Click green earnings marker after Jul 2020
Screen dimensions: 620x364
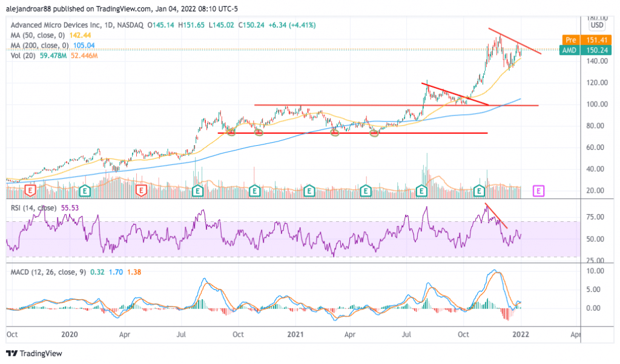click(198, 191)
